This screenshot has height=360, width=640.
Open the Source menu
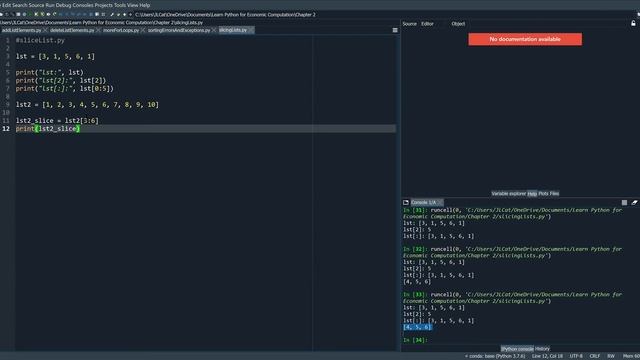[36, 5]
